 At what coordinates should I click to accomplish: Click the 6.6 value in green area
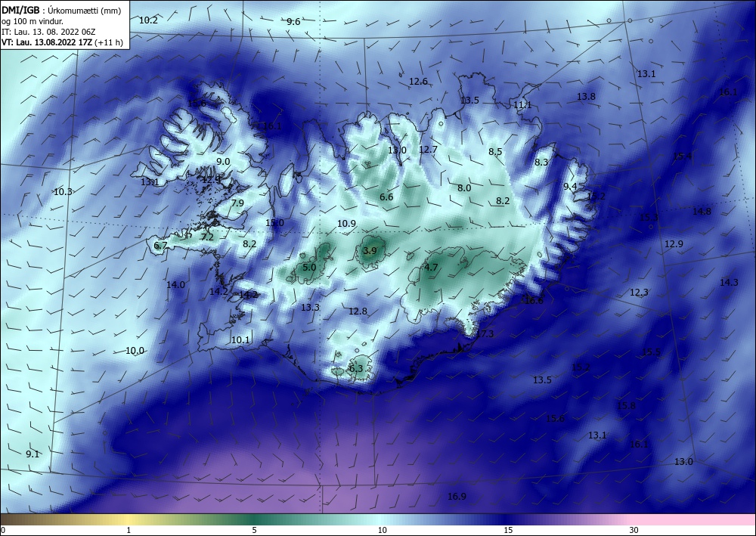pyautogui.click(x=386, y=197)
